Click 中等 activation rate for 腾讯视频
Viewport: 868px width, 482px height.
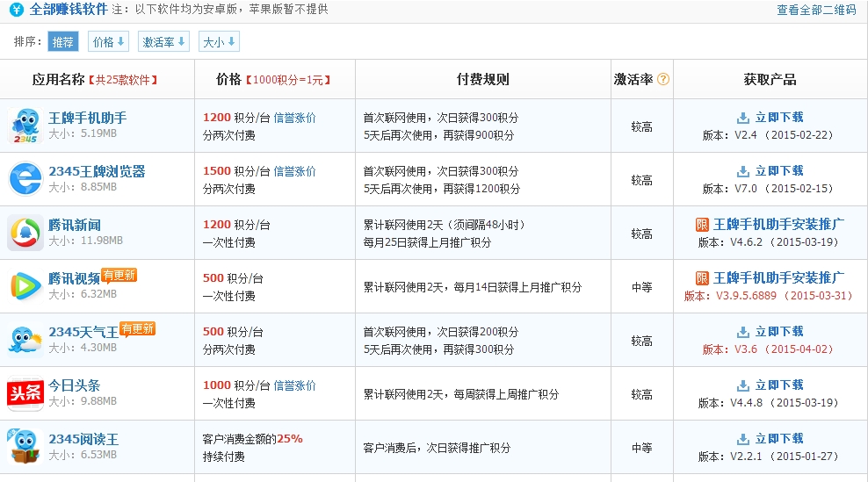pos(641,287)
